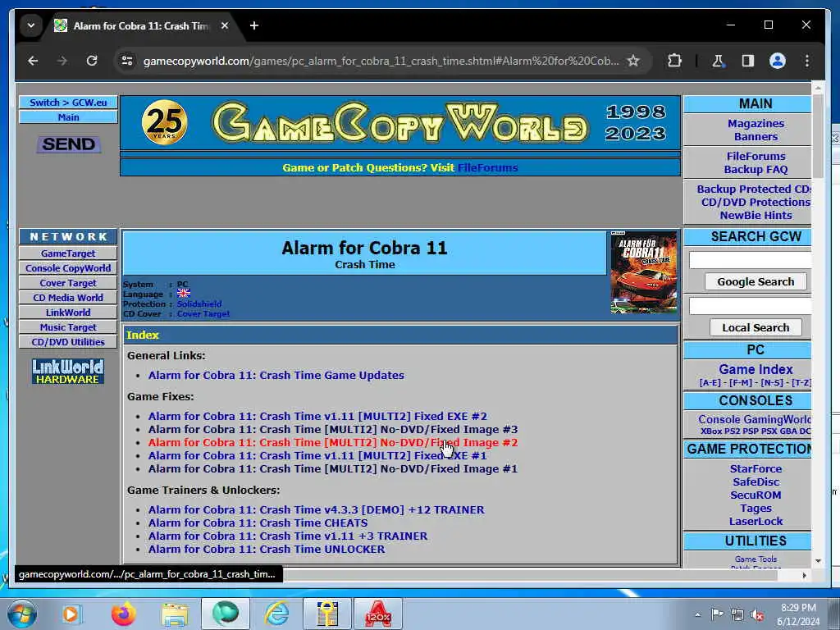Viewport: 840px width, 630px height.
Task: Toggle the browser side panel icon
Action: coord(748,61)
